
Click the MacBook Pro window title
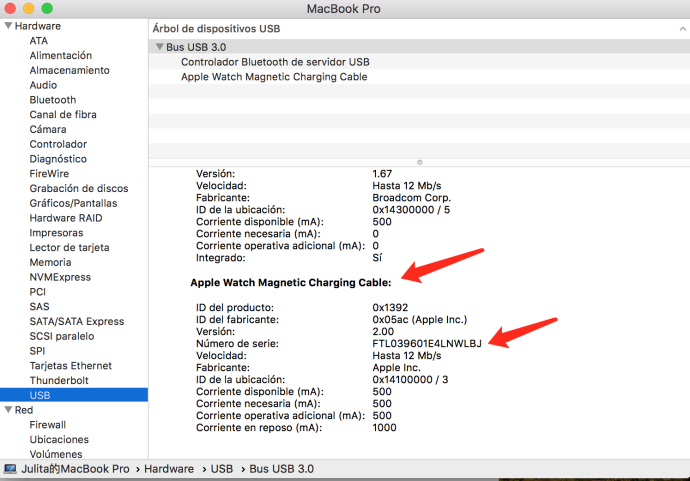344,9
